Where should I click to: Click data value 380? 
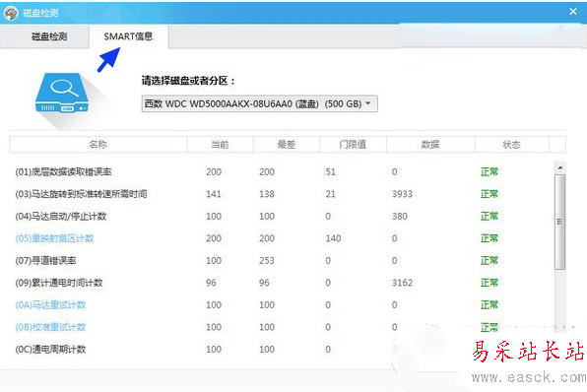pos(400,216)
